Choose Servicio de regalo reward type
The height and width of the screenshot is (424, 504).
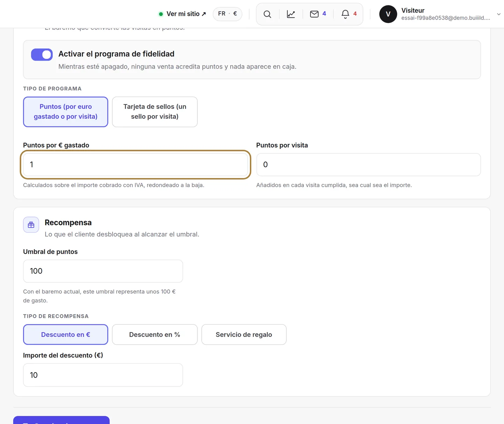pyautogui.click(x=244, y=335)
